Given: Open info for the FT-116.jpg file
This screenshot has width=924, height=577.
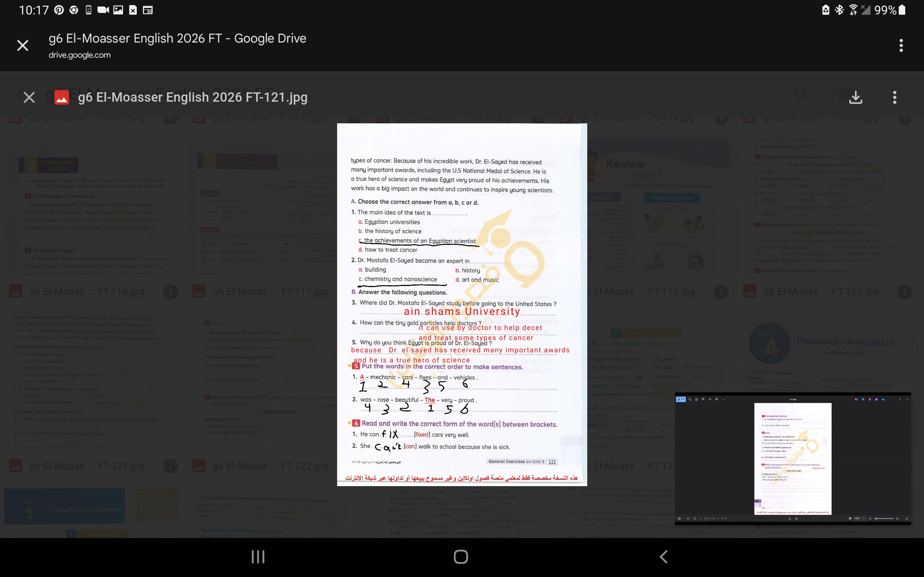Looking at the screenshot, I should pos(170,292).
